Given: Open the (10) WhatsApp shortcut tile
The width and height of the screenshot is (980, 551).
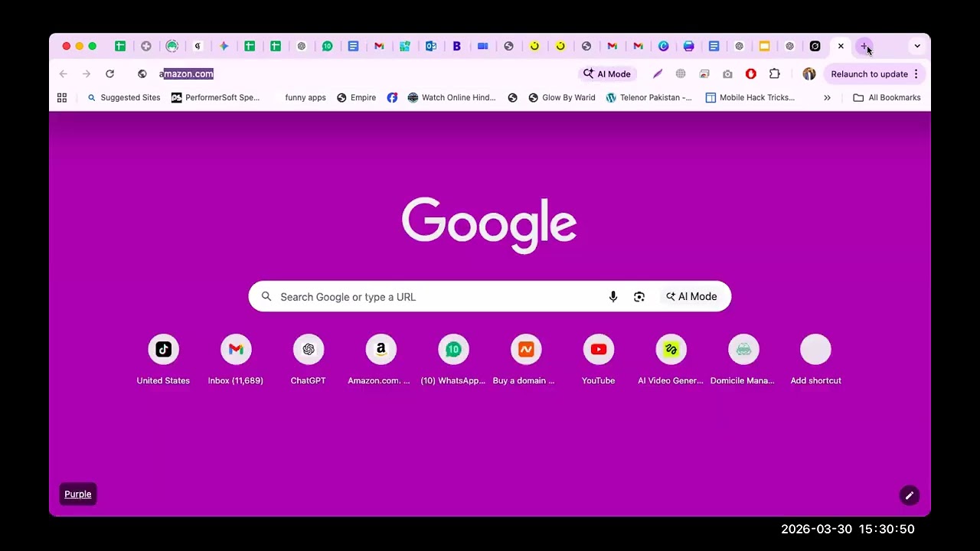Looking at the screenshot, I should click(453, 360).
